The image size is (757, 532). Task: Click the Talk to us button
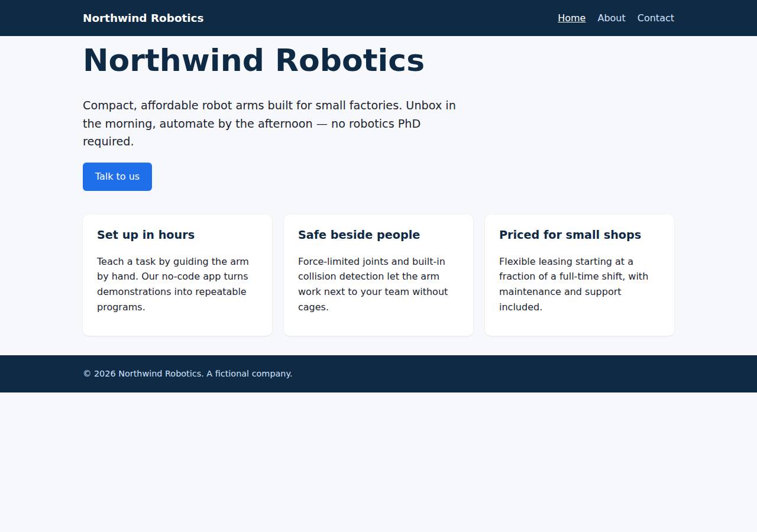[117, 177]
